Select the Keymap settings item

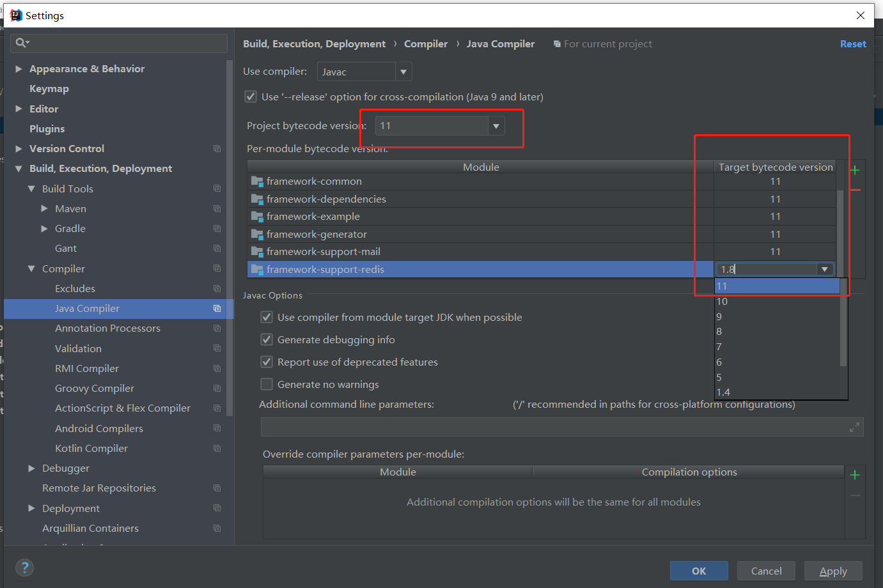coord(49,89)
